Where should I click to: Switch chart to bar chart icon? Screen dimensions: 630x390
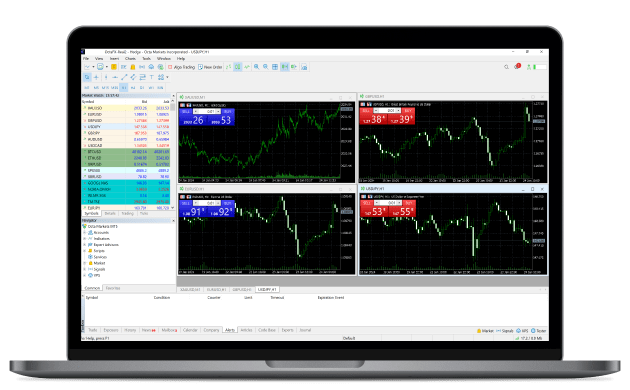coord(229,67)
